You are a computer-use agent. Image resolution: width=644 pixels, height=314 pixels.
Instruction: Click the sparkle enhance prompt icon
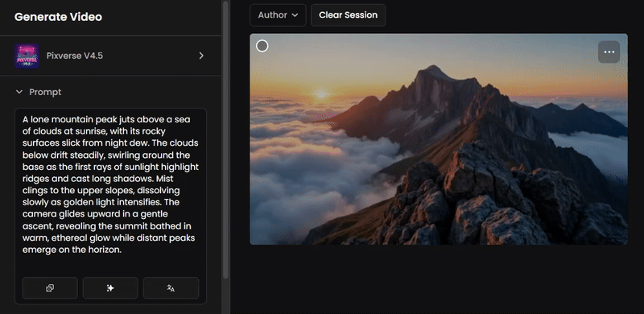coord(110,288)
